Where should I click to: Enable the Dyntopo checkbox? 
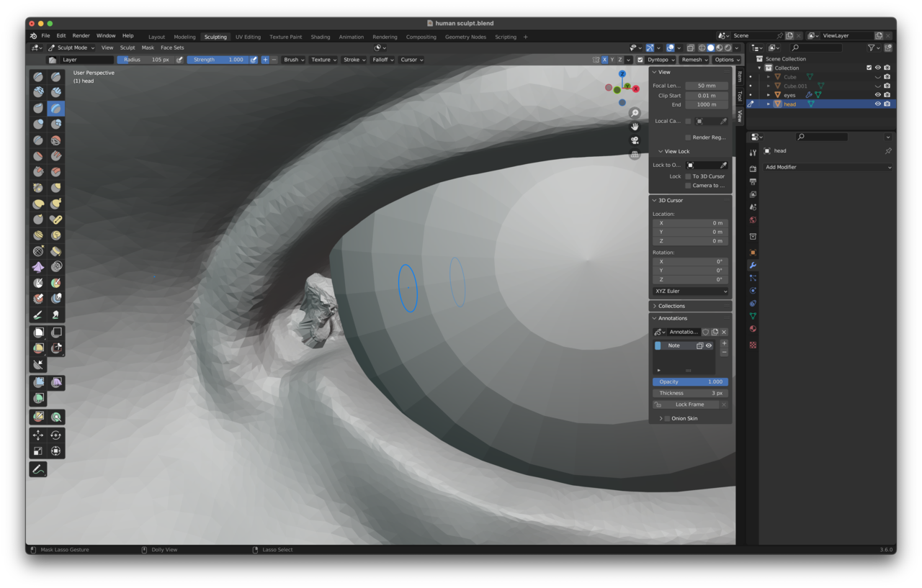pyautogui.click(x=640, y=60)
